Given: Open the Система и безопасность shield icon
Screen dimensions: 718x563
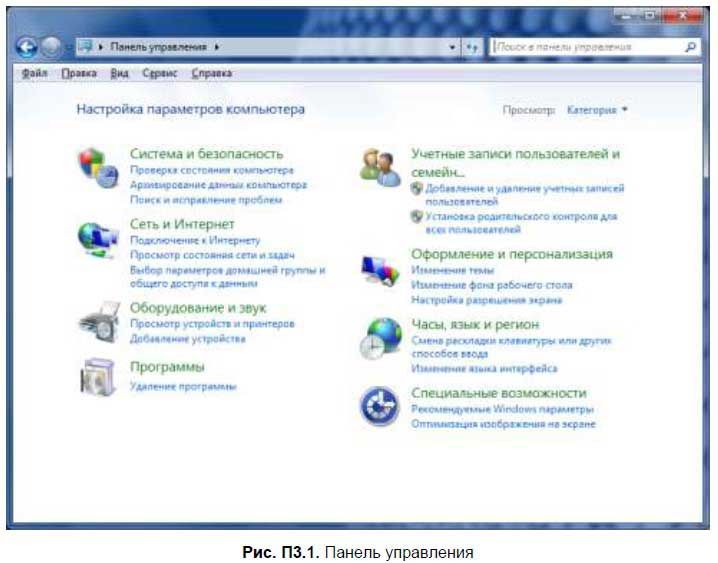Looking at the screenshot, I should coord(98,168).
